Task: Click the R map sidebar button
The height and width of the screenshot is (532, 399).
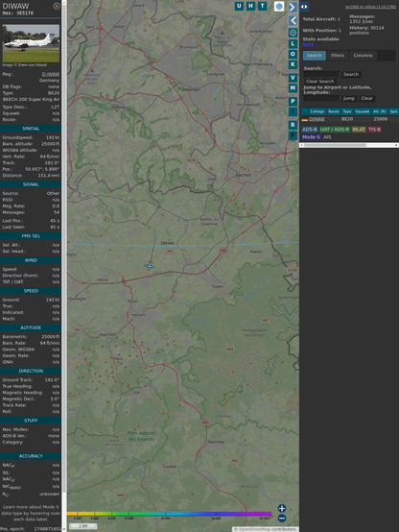Action: (x=293, y=125)
